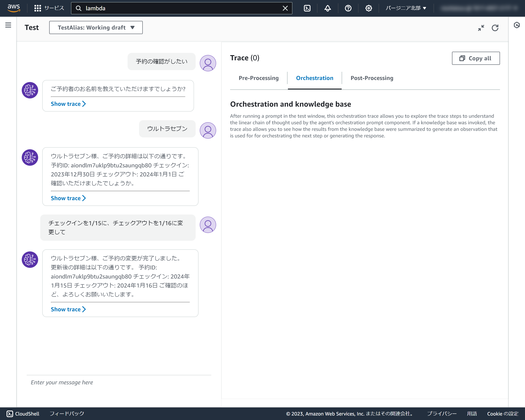Toggle the left hamburger navigation menu

pos(8,25)
